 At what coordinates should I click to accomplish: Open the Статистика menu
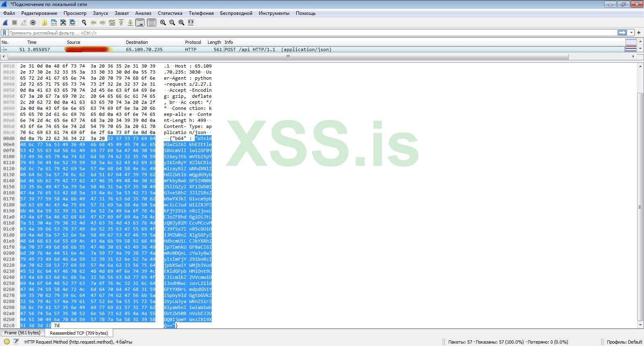[x=170, y=13]
